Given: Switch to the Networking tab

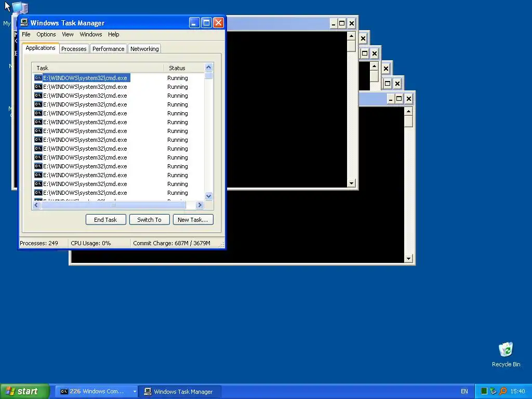Looking at the screenshot, I should pyautogui.click(x=144, y=49).
